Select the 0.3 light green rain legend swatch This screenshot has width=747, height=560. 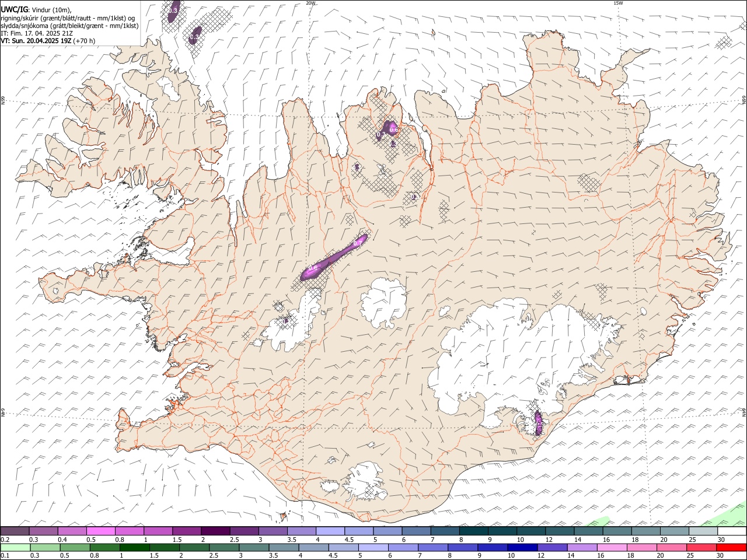click(45, 547)
